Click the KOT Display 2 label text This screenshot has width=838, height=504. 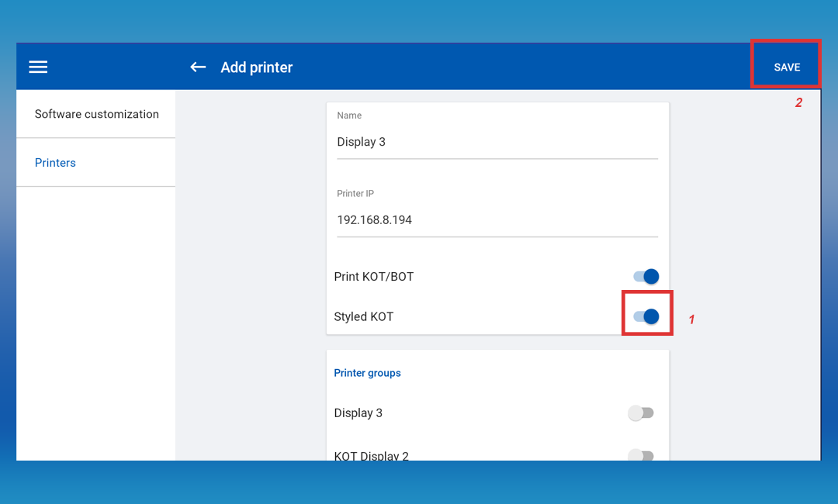pyautogui.click(x=371, y=455)
